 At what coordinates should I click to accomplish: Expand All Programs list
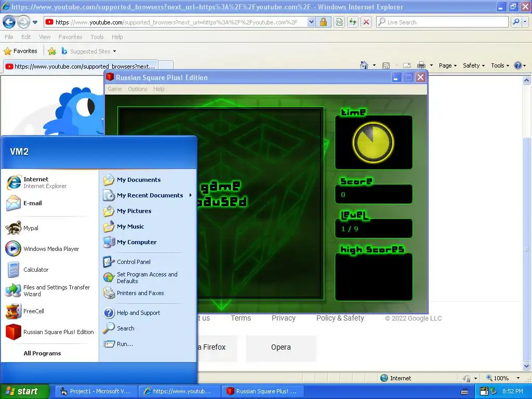point(43,353)
